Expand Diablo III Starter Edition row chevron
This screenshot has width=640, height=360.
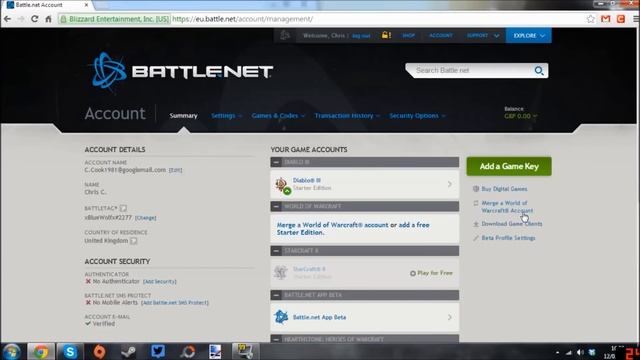point(449,184)
